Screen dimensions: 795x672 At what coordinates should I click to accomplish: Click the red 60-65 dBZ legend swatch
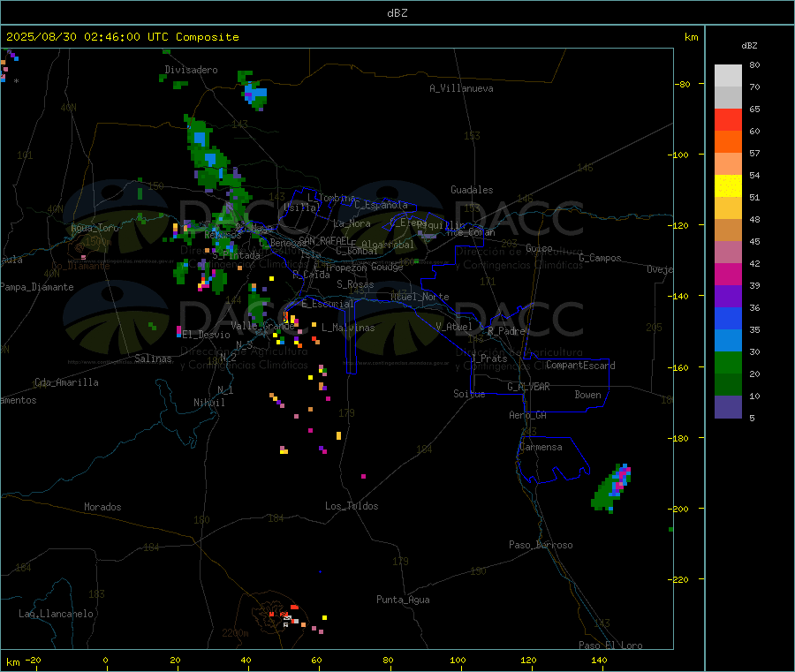click(x=728, y=119)
